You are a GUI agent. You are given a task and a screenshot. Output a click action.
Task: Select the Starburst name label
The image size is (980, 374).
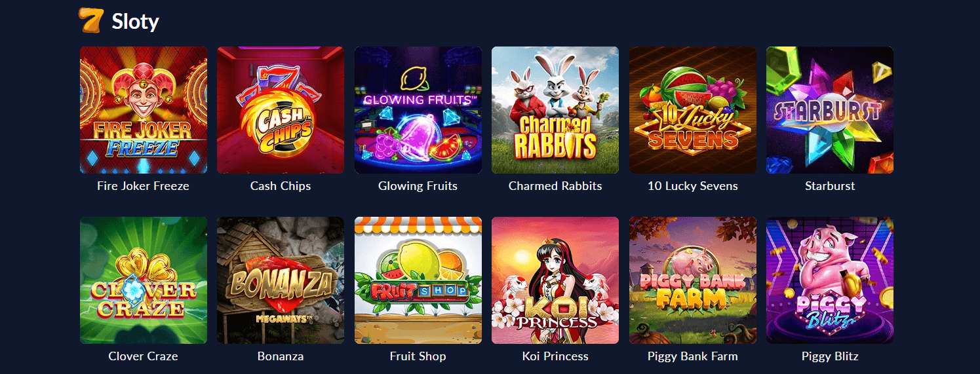[x=830, y=186]
